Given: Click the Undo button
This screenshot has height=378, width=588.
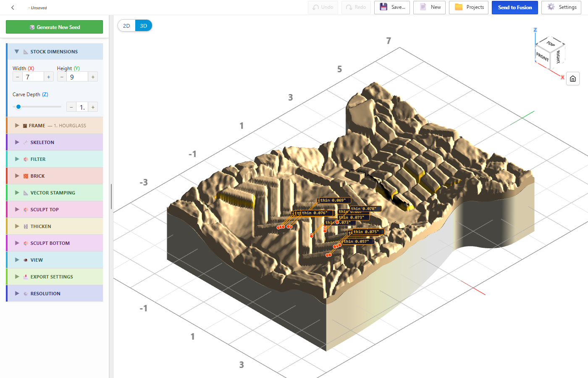Looking at the screenshot, I should click(x=323, y=8).
